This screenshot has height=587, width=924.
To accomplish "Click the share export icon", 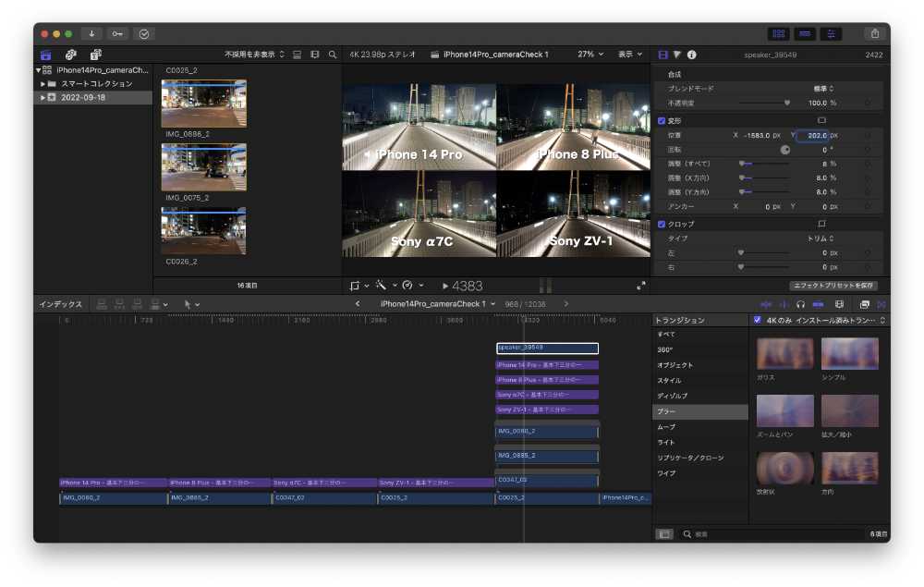I will pyautogui.click(x=875, y=34).
